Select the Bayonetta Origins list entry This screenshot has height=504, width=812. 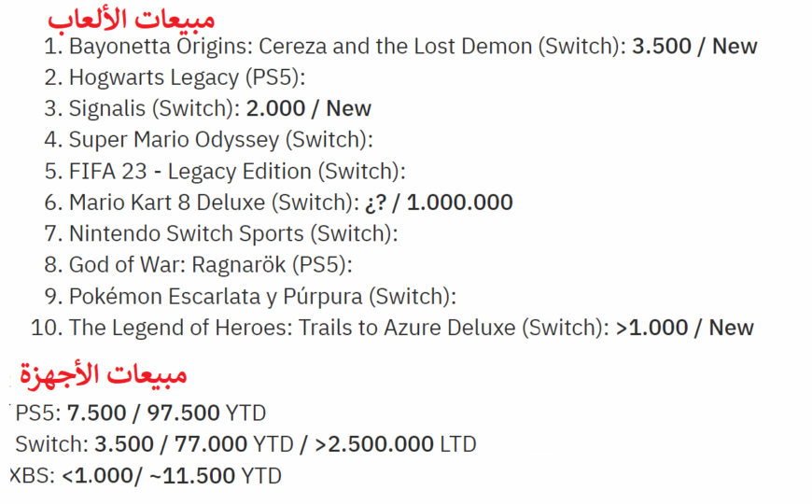pyautogui.click(x=400, y=46)
